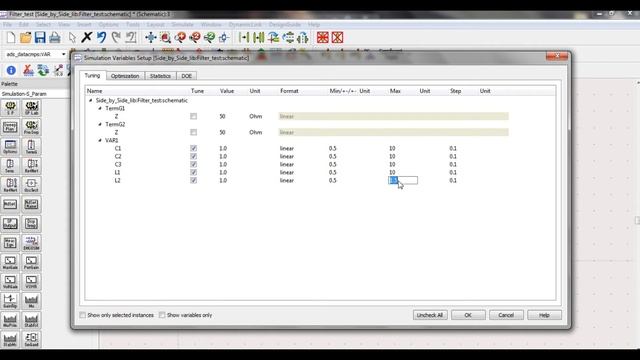Screen dimensions: 640x360
Task: Click the PrmSwp palette icon
Action: [x=31, y=127]
